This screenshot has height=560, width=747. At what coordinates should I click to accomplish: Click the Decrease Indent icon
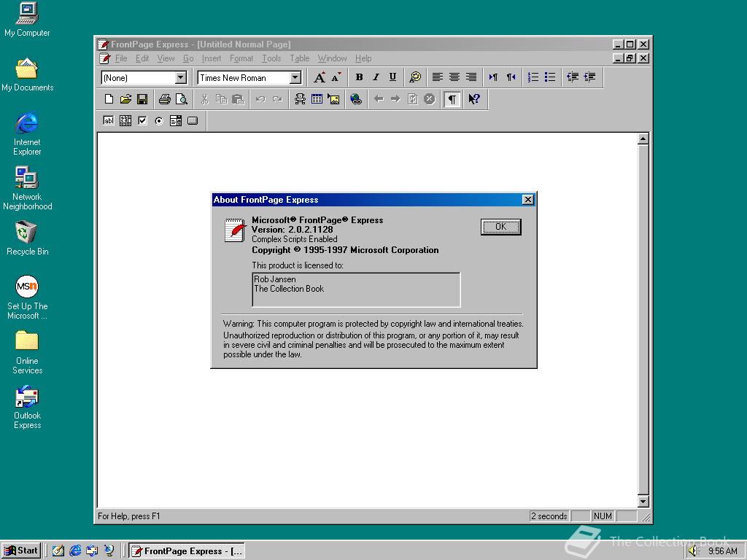[573, 77]
